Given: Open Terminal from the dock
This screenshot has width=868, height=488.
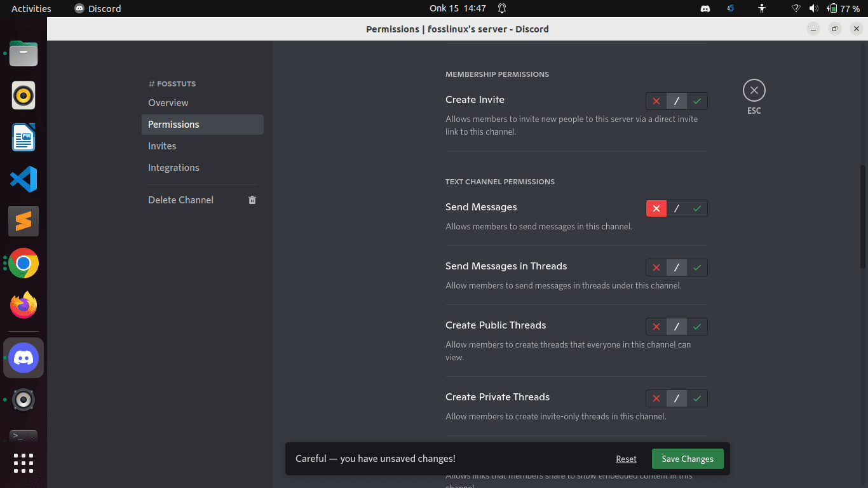Looking at the screenshot, I should click(24, 436).
